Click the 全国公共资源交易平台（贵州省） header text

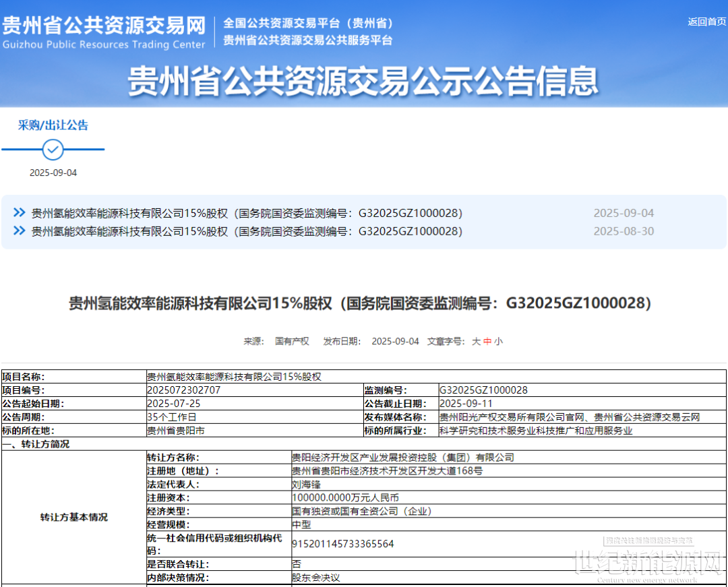308,24
